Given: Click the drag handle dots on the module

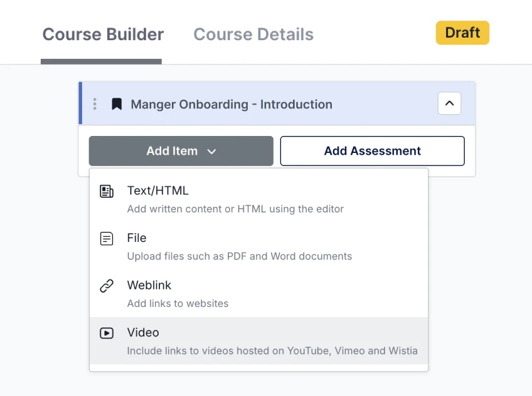Looking at the screenshot, I should (x=94, y=104).
